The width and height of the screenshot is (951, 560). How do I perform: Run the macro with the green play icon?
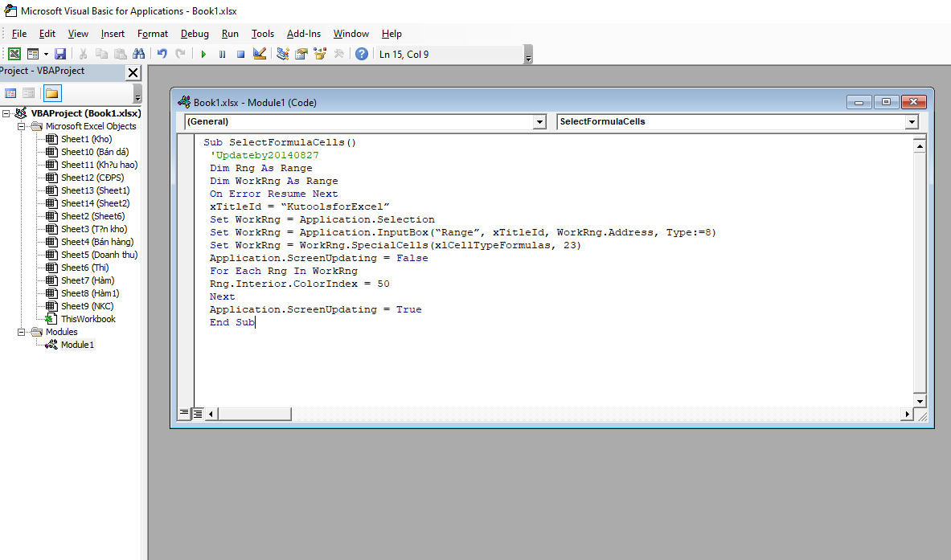click(x=203, y=54)
